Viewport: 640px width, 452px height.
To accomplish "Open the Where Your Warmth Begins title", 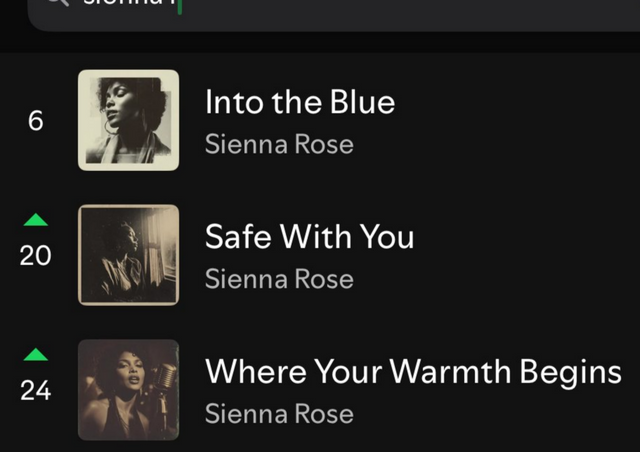I will [413, 372].
